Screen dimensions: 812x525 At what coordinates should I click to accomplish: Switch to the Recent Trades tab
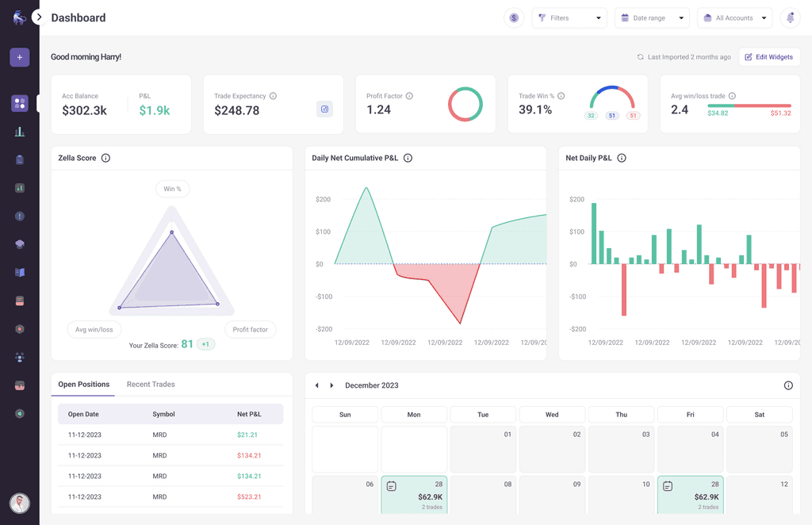tap(151, 384)
